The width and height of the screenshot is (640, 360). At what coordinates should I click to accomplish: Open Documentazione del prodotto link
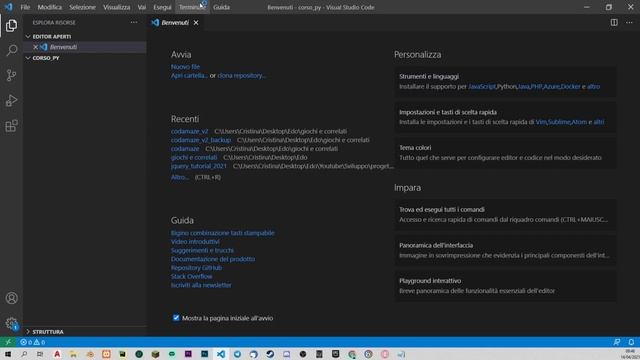click(x=213, y=259)
